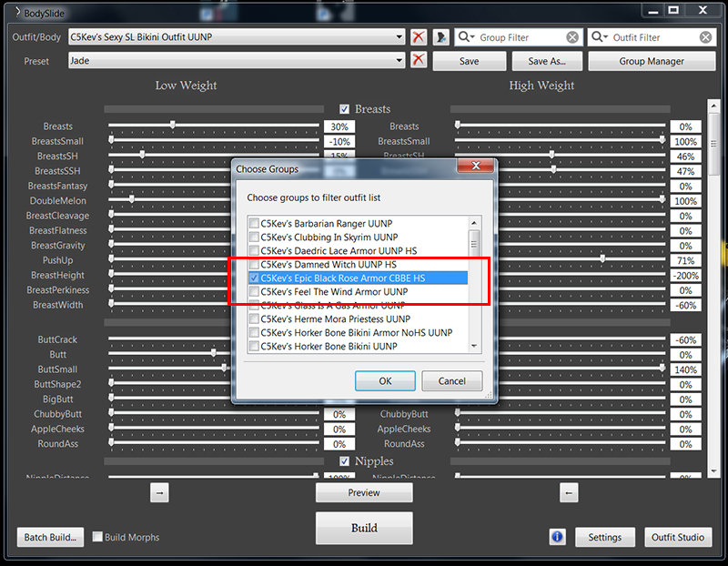The width and height of the screenshot is (728, 566).
Task: Adjust the low weight Breasts slider
Action: 173,125
